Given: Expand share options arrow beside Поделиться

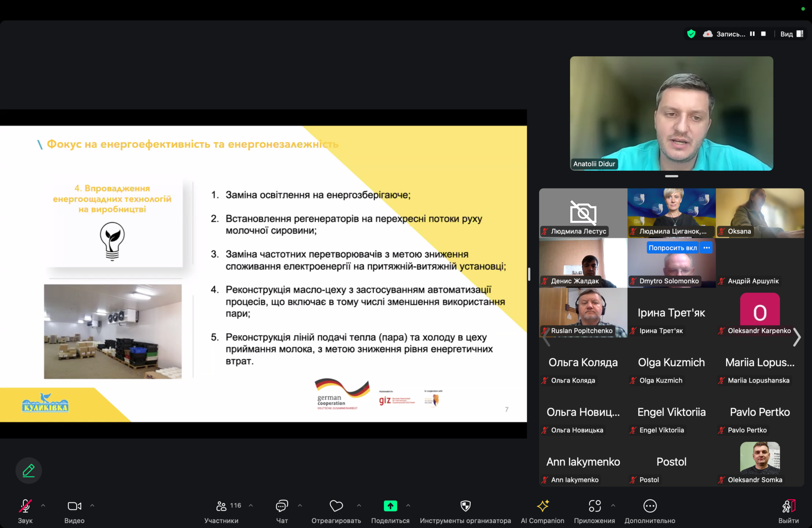Looking at the screenshot, I should 408,506.
